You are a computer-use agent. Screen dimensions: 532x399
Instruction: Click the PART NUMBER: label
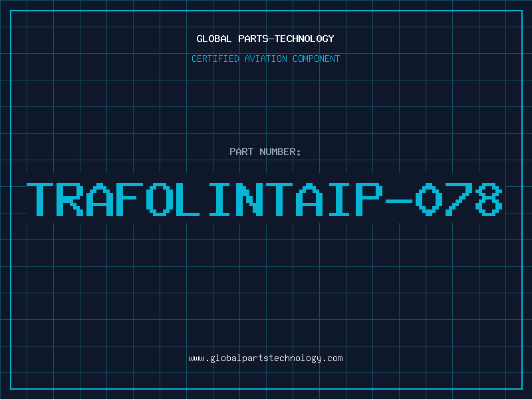pyautogui.click(x=265, y=152)
